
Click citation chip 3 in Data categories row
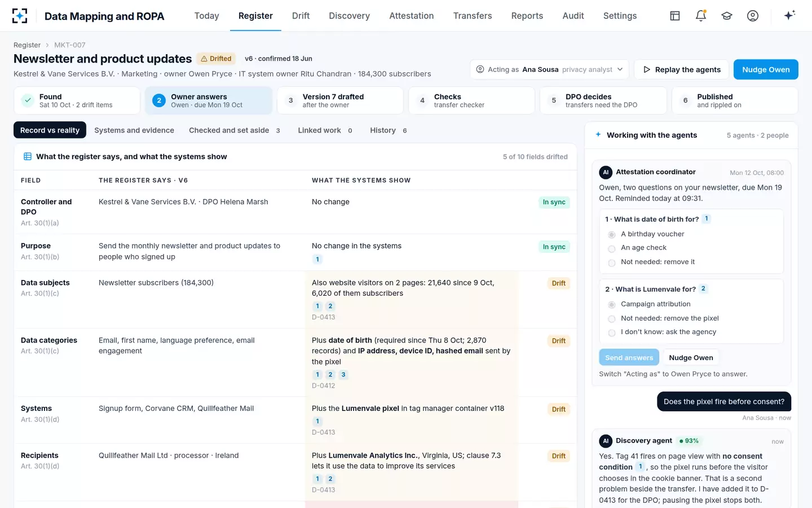(x=343, y=375)
